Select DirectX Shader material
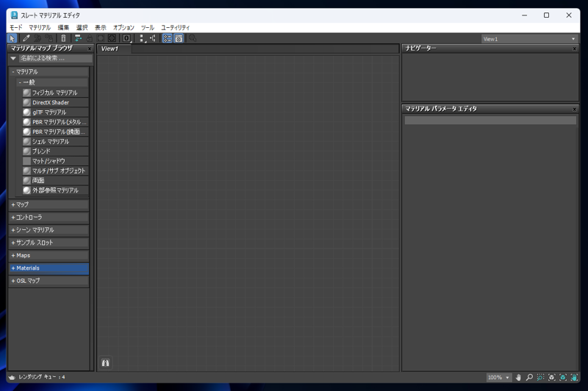Screen dimensions: 588x391 point(55,102)
